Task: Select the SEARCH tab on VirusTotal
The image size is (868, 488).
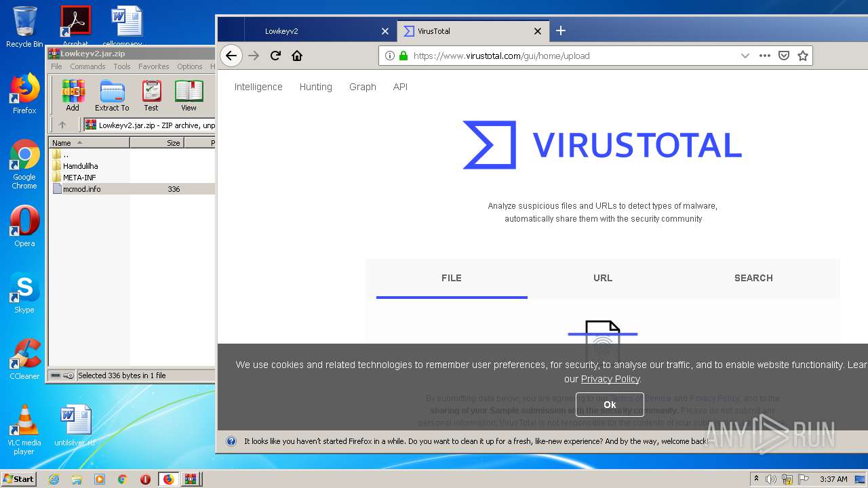Action: (753, 278)
